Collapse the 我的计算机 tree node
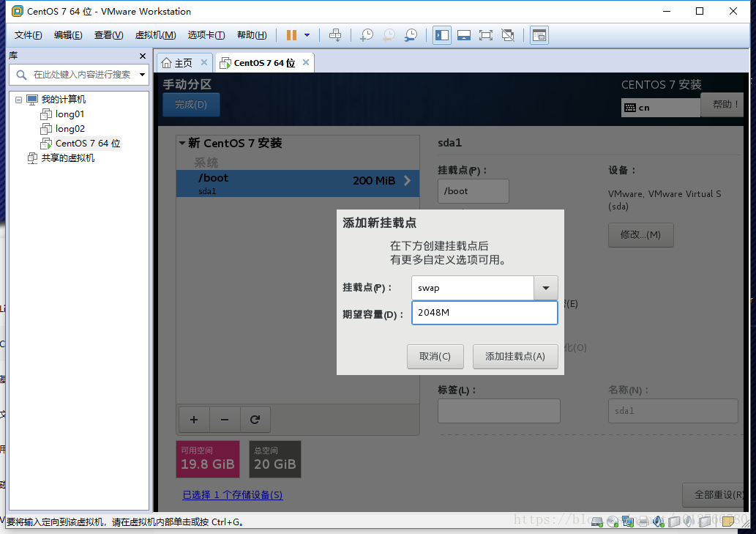 point(19,100)
